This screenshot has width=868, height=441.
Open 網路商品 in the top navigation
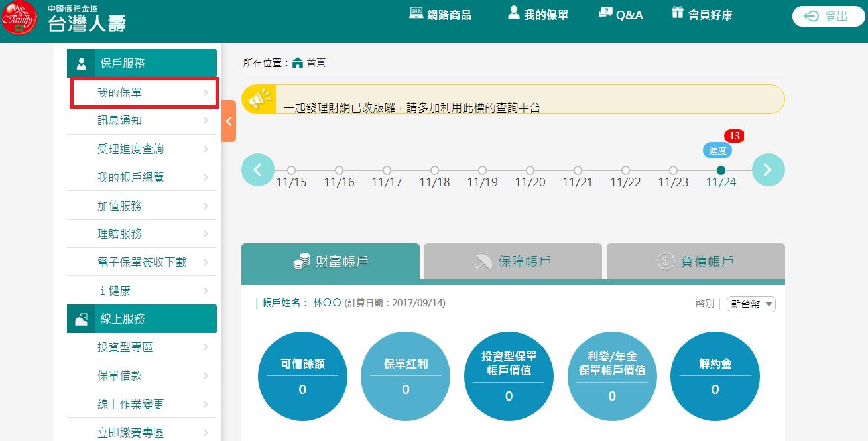[x=440, y=15]
